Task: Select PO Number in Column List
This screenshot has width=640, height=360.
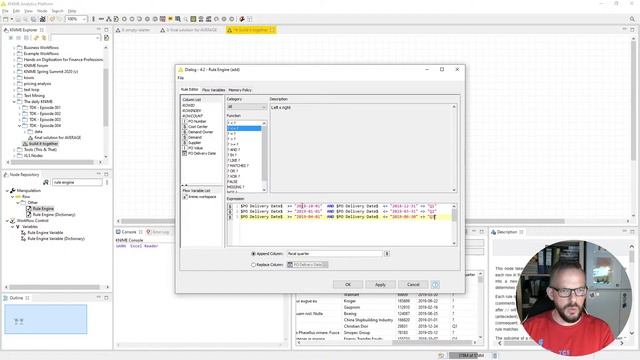Action: 197,121
